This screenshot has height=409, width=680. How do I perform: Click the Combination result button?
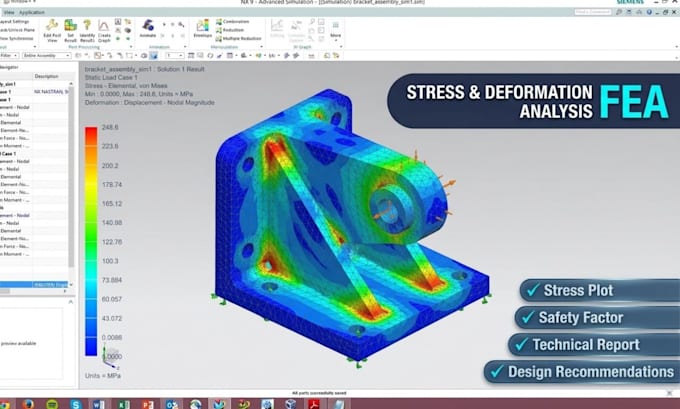click(x=232, y=22)
